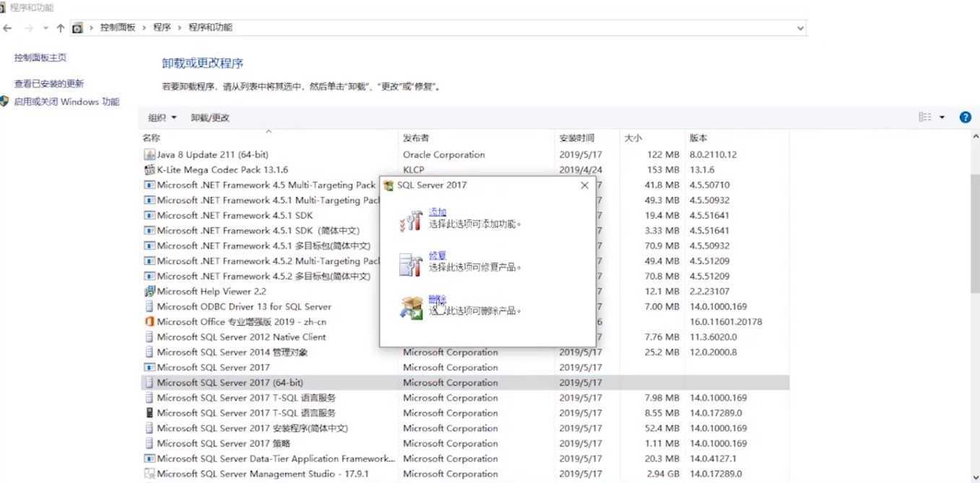
Task: Sort by the 版本 column header
Action: point(698,138)
